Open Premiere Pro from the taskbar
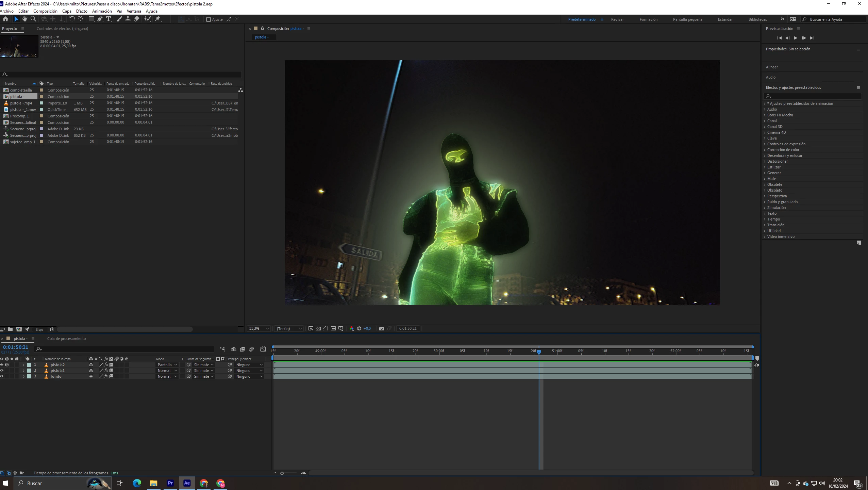Image resolution: width=868 pixels, height=490 pixels. 170,483
